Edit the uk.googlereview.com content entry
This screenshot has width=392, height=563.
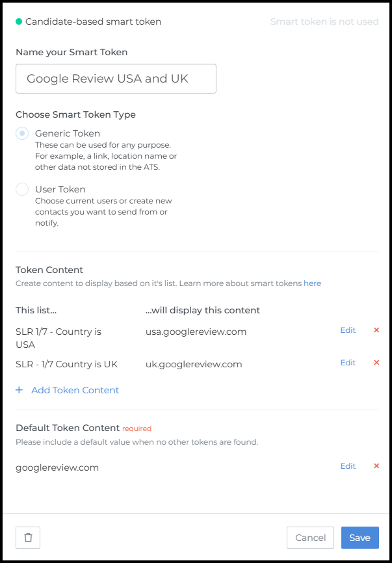click(x=347, y=363)
